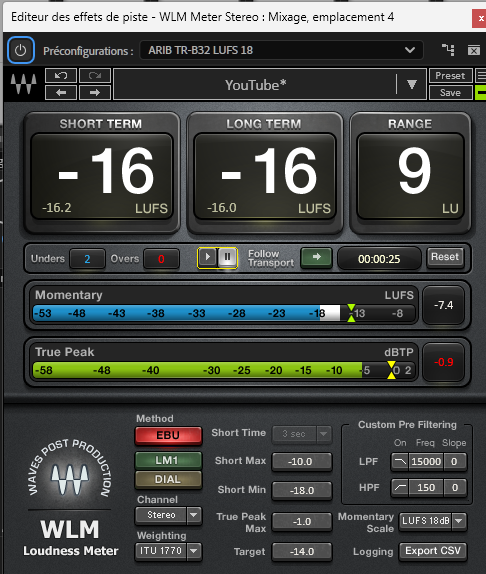
Task: Click the Momentary peak value -7.4
Action: point(444,305)
